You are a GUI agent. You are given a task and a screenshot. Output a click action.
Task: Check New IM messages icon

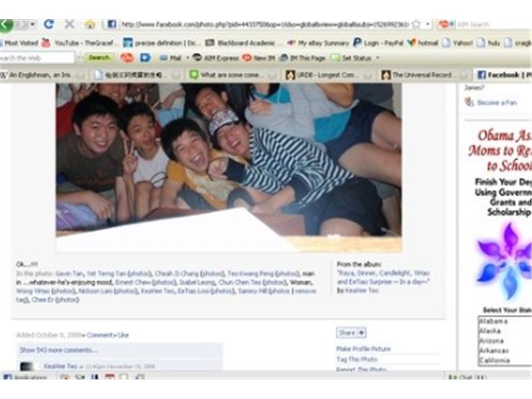[x=257, y=57]
